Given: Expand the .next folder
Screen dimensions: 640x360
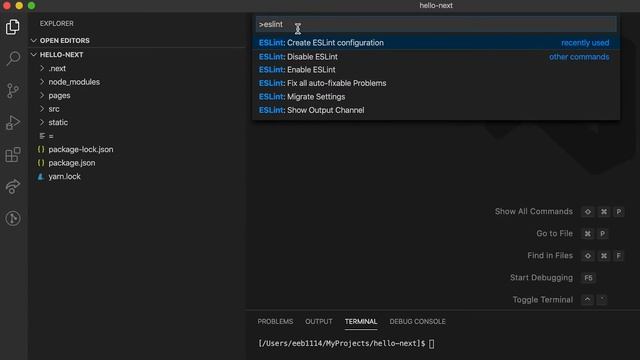Looking at the screenshot, I should [42, 69].
